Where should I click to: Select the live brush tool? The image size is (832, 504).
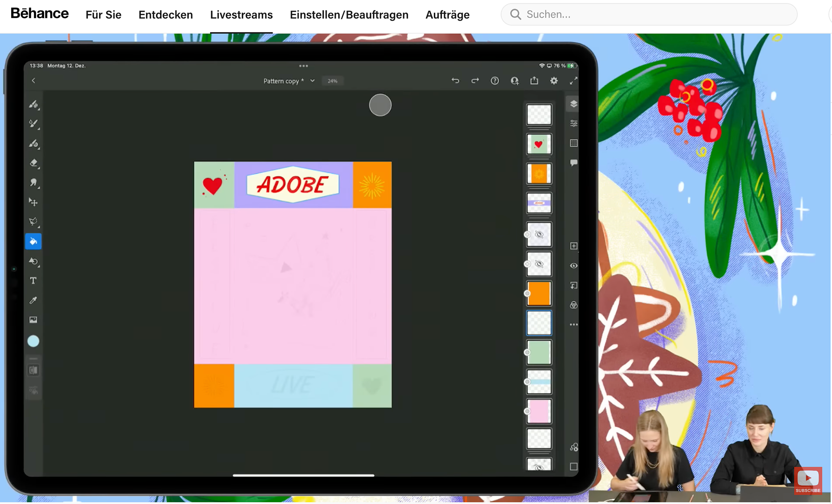click(x=33, y=124)
